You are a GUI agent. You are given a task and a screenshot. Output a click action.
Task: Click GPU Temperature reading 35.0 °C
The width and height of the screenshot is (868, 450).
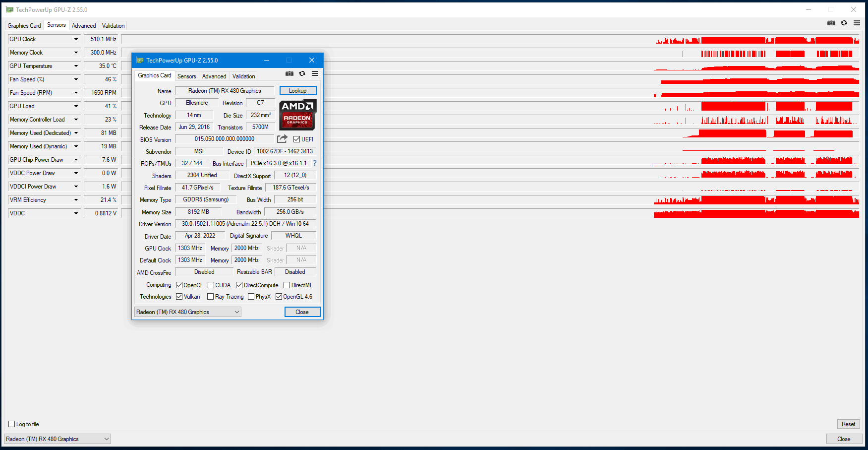[101, 66]
